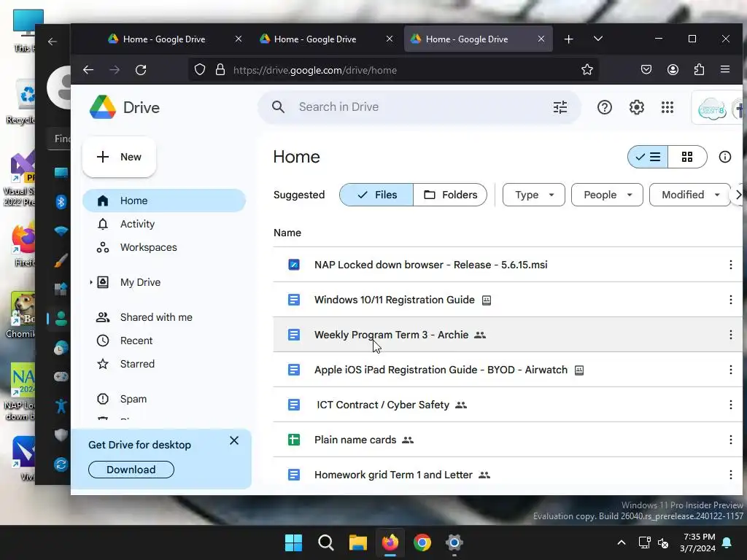Reload the current Drive page
Viewport: 747px width, 560px height.
[x=141, y=70]
